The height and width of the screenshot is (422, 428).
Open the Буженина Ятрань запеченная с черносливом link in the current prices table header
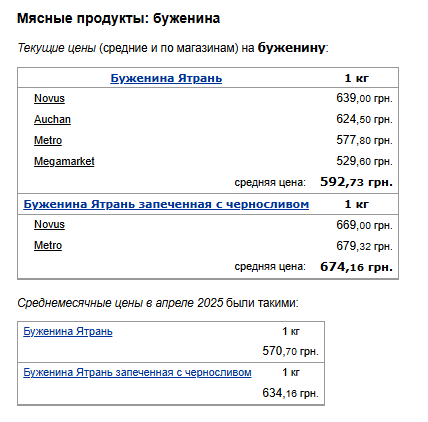click(166, 204)
